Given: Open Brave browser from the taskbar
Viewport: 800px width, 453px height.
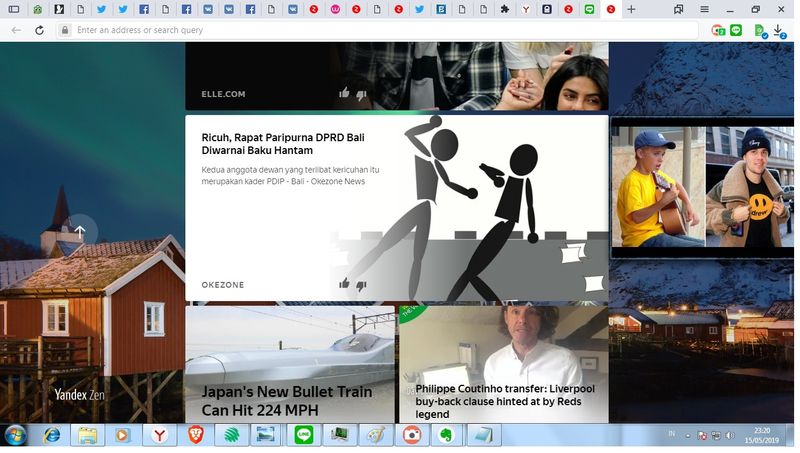Looking at the screenshot, I should pyautogui.click(x=196, y=435).
